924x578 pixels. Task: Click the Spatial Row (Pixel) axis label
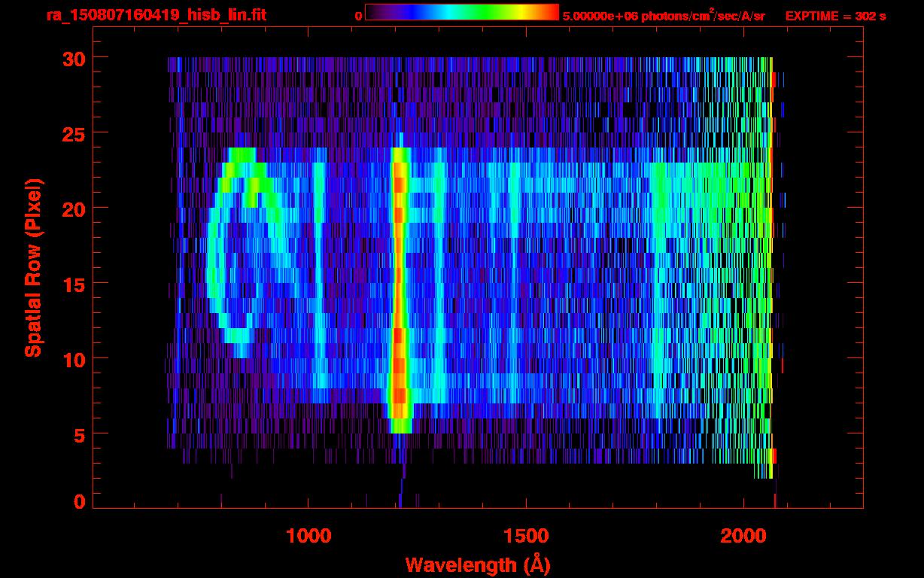pos(34,268)
